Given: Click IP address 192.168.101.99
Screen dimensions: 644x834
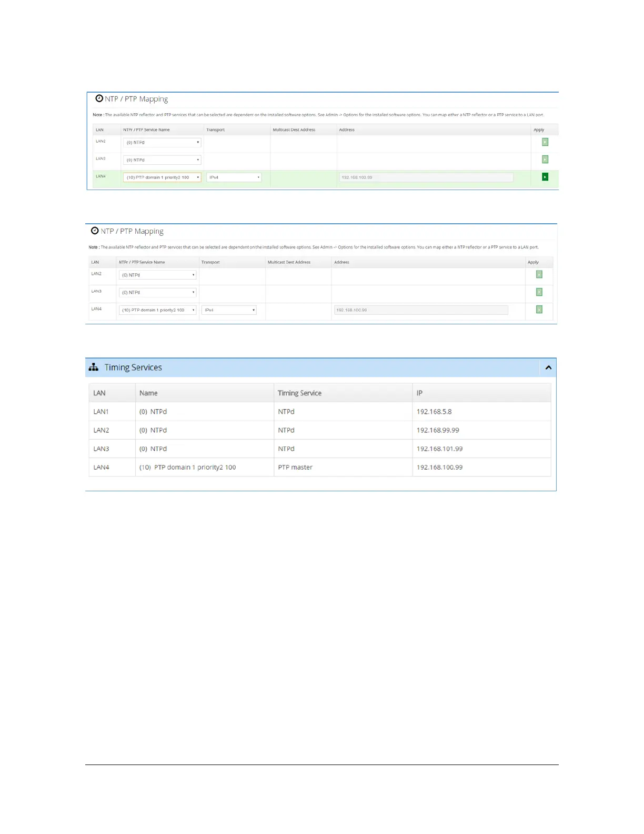Looking at the screenshot, I should click(x=439, y=449).
